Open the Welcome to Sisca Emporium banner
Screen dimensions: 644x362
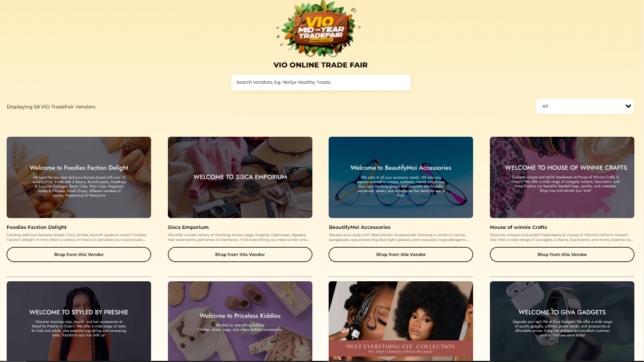[x=240, y=177]
